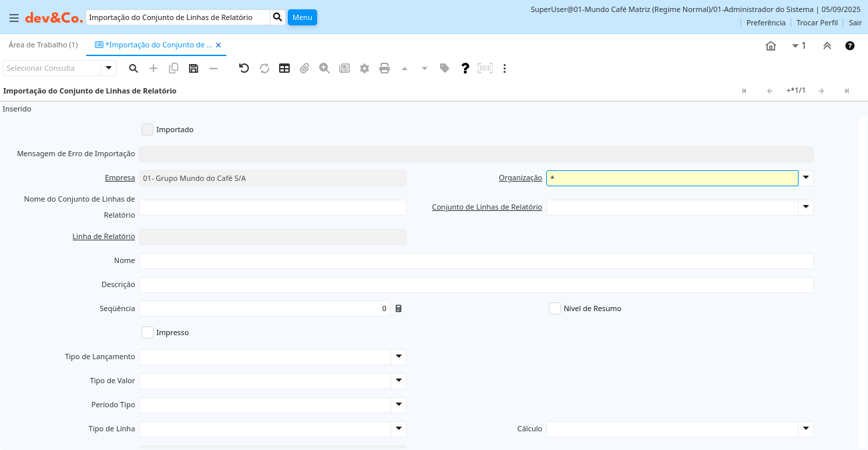Toggle grid view in toolbar
Image resolution: width=868 pixels, height=450 pixels.
(284, 68)
